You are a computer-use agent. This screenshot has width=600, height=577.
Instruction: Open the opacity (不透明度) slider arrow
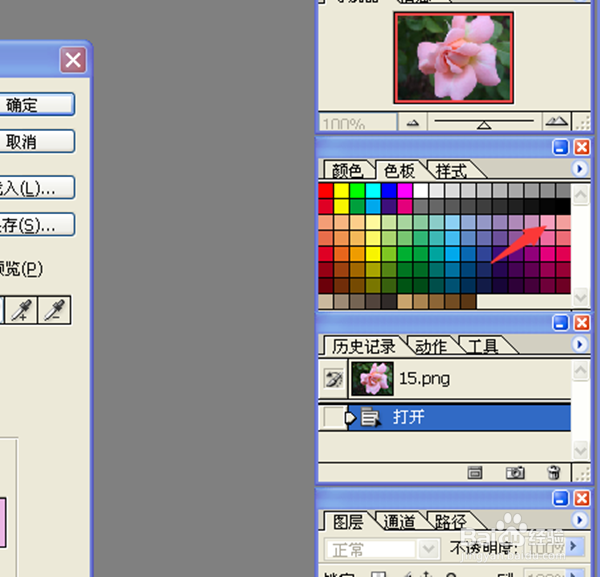pyautogui.click(x=573, y=546)
